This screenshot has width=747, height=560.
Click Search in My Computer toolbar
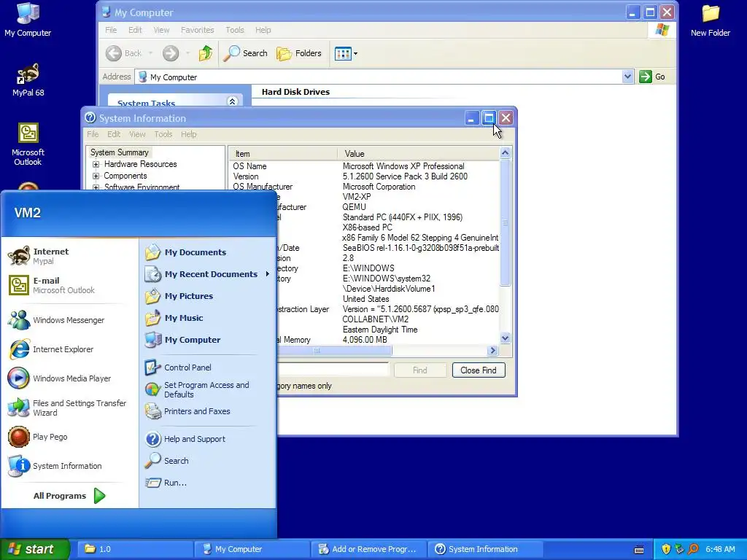(245, 53)
